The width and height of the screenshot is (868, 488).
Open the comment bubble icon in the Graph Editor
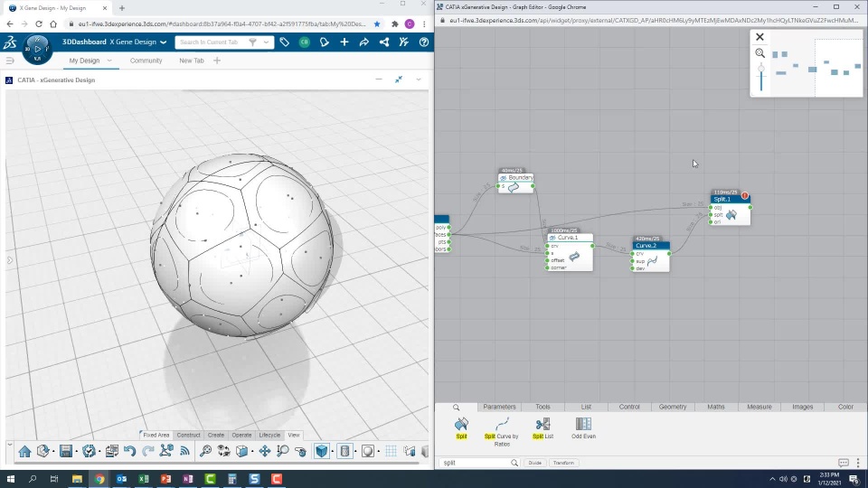(x=843, y=463)
